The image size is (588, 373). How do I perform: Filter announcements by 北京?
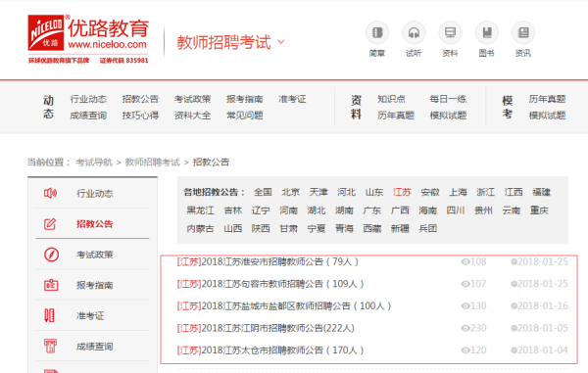[291, 192]
